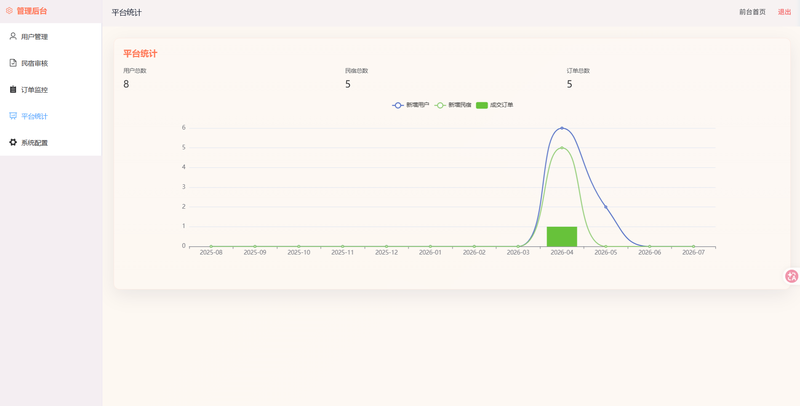Click the y-axis value 4
The width and height of the screenshot is (800, 406).
point(184,167)
